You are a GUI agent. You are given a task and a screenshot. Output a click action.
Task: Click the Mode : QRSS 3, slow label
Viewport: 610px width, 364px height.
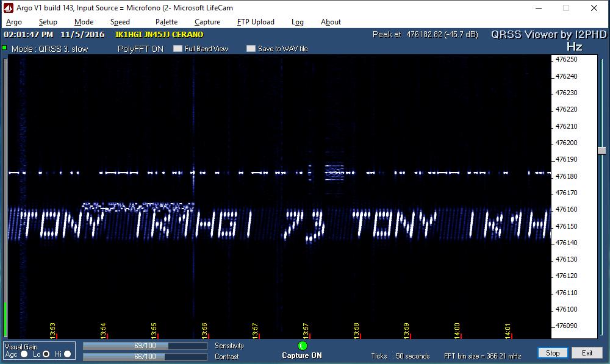click(x=50, y=49)
